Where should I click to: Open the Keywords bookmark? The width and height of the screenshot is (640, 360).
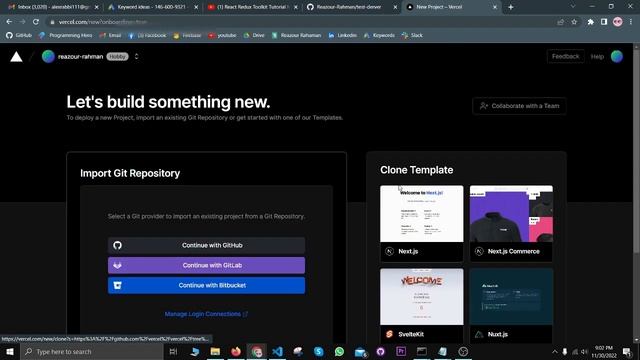click(x=379, y=36)
